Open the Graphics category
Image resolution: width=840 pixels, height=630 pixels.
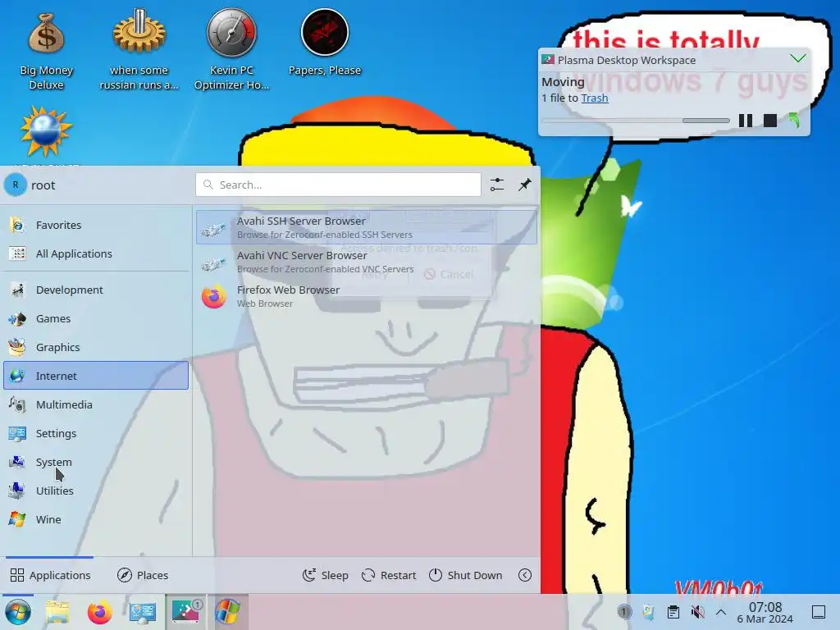point(96,347)
